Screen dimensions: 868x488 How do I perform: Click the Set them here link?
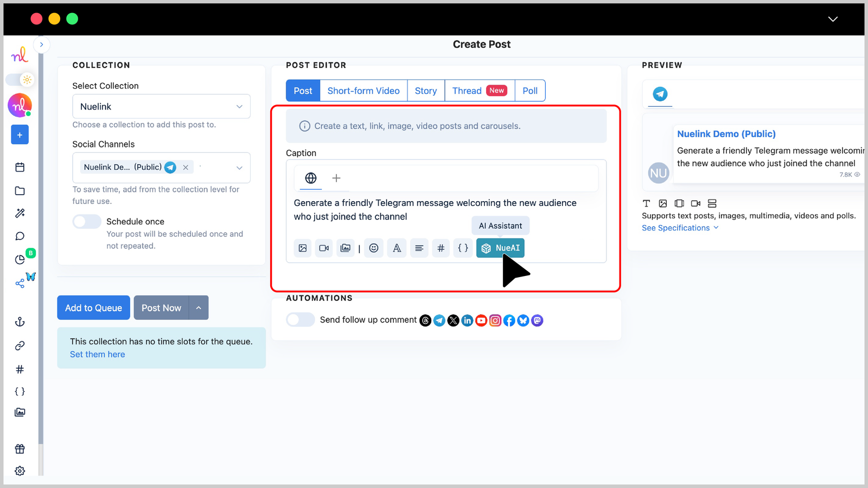pos(97,354)
